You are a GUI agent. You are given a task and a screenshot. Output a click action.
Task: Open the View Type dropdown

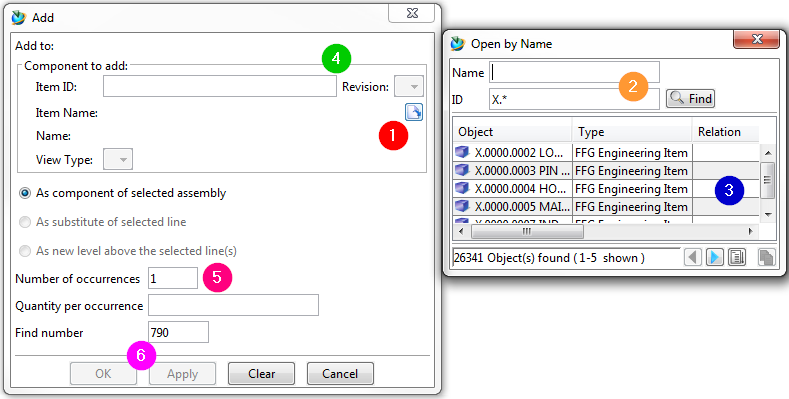(118, 160)
